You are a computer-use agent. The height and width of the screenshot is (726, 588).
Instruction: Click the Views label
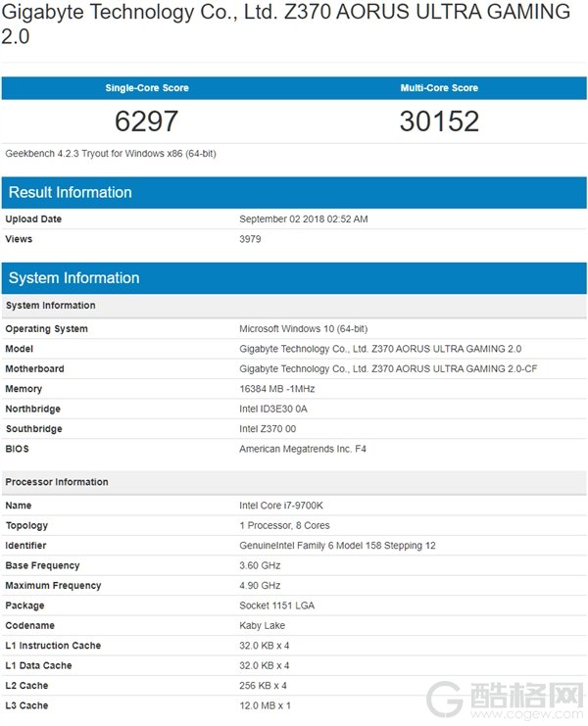click(x=19, y=239)
